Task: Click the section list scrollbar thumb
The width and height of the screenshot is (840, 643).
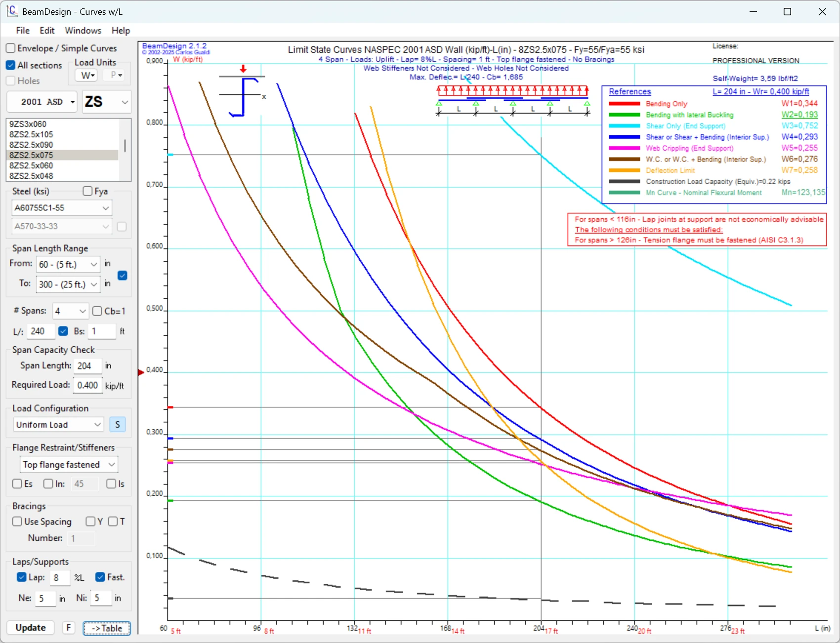Action: pos(125,146)
